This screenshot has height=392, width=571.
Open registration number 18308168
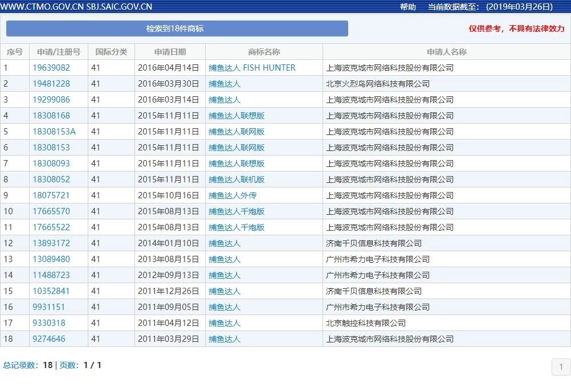point(51,116)
